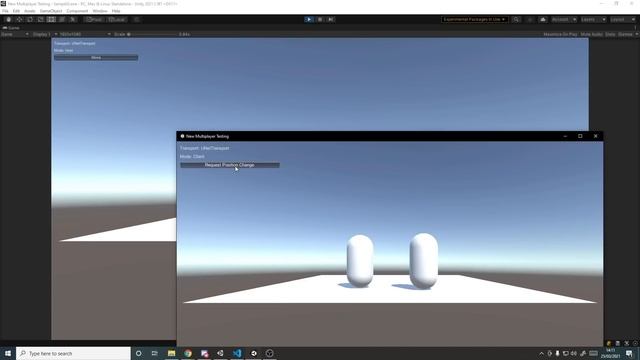Open Gizmos dropdown arrow
The width and height of the screenshot is (640, 360).
coord(637,34)
